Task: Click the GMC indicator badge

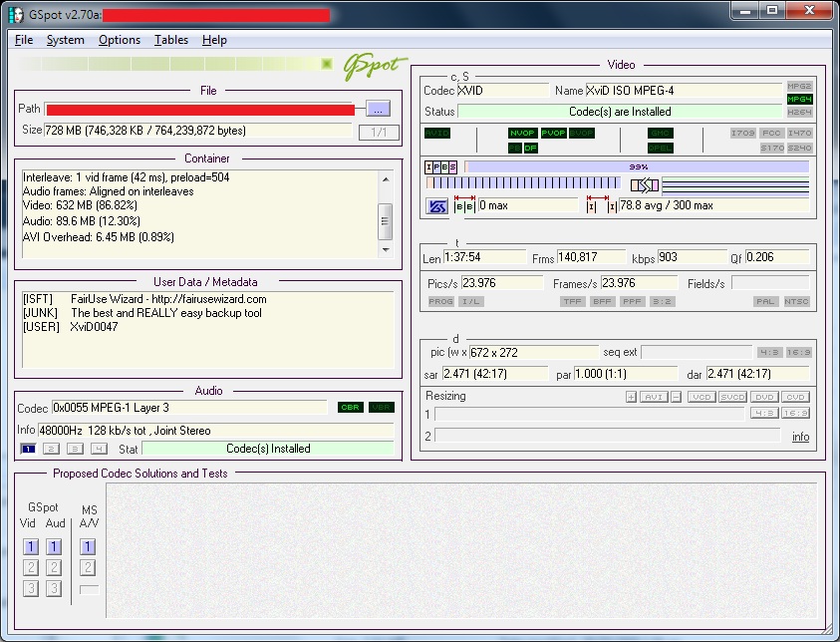Action: (x=660, y=133)
